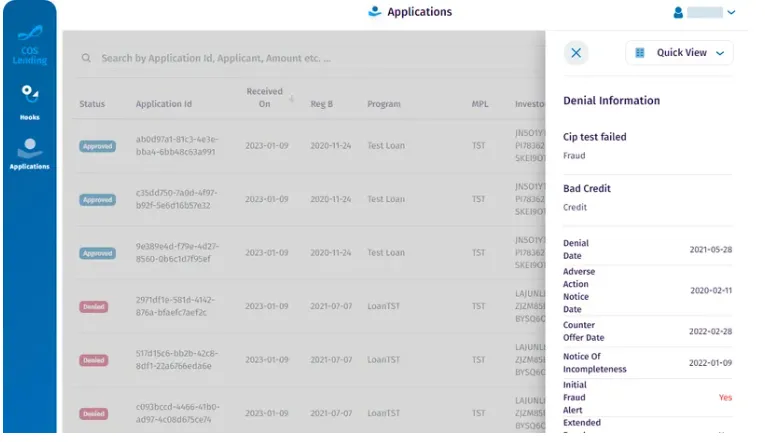Viewport: 765px width, 442px height.
Task: Select application id 2971df1e-581d-4142-876a-bfaefc7aef2c
Action: click(x=175, y=306)
